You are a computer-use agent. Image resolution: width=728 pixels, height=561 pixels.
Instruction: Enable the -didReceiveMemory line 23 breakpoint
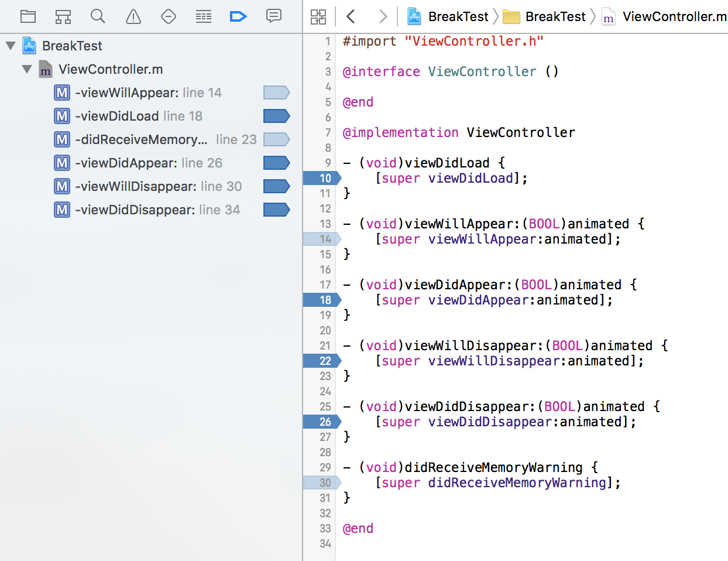[276, 139]
